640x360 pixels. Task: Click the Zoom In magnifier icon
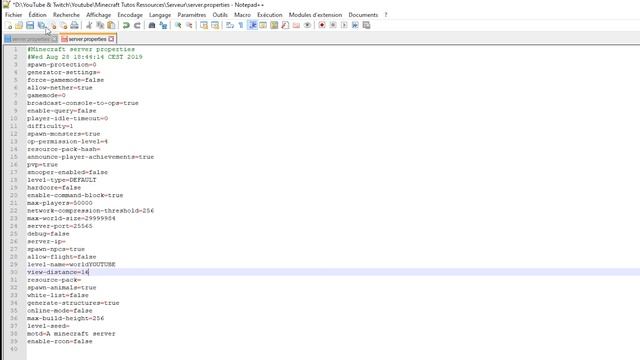[x=178, y=25]
